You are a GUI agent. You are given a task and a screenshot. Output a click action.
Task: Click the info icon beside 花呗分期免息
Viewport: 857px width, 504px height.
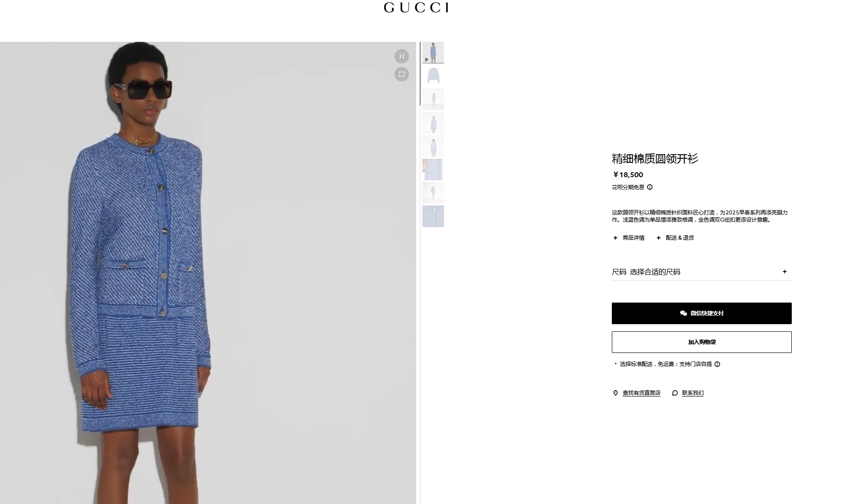point(650,187)
